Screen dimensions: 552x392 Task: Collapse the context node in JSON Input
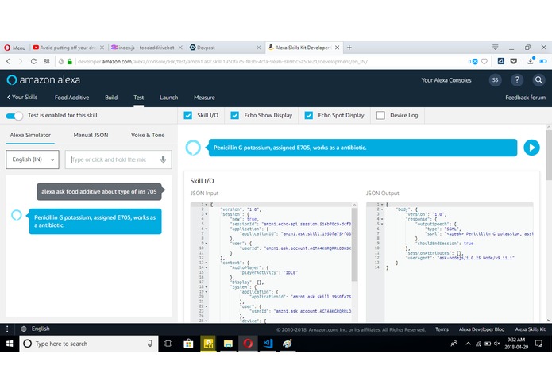(x=207, y=263)
